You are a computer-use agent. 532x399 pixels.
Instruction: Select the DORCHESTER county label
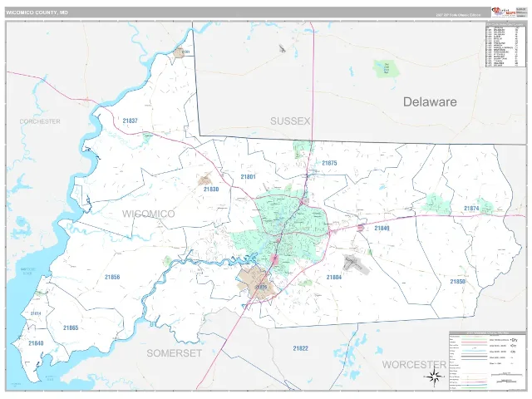[40, 121]
